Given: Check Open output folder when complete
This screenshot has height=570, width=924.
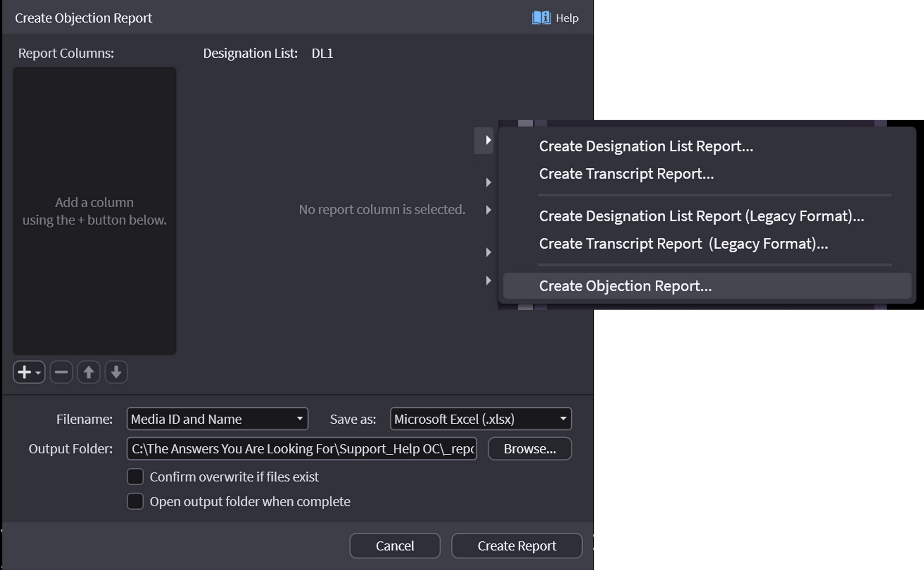Looking at the screenshot, I should coord(135,501).
